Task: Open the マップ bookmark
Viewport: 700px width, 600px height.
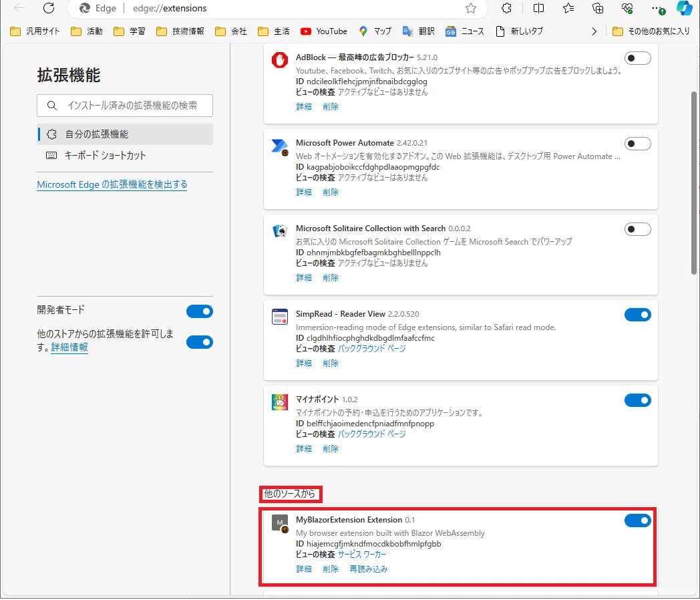Action: 375,31
